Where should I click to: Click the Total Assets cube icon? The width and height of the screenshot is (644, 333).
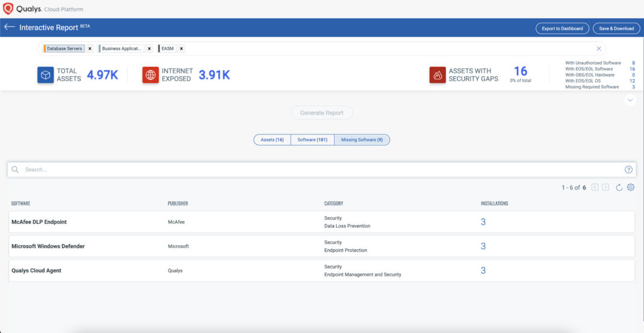tap(46, 75)
